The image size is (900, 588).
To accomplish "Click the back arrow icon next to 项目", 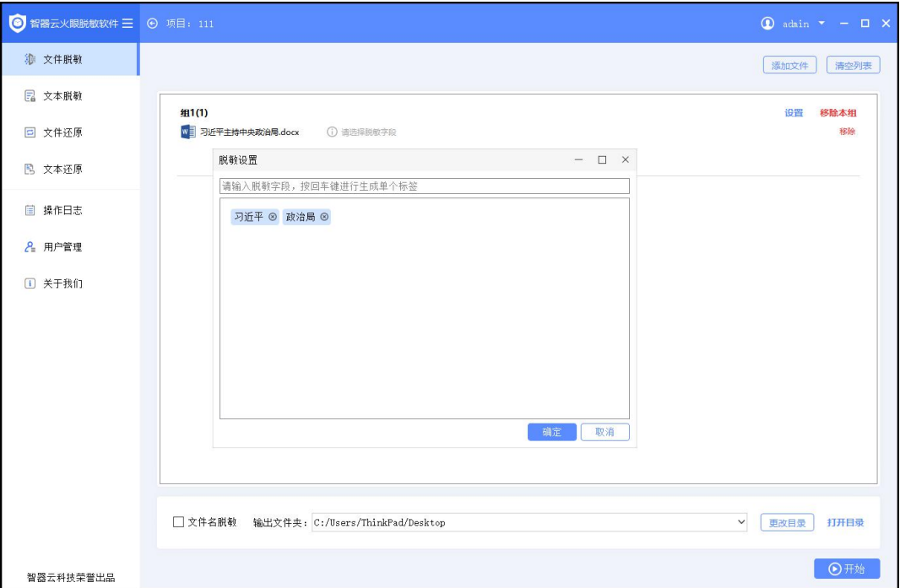I will (x=152, y=23).
